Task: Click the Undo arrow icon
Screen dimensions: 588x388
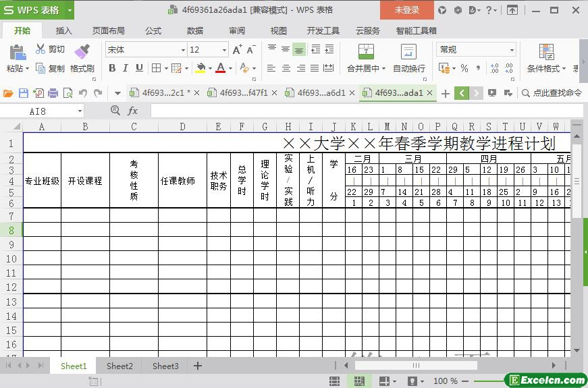Action: point(82,93)
